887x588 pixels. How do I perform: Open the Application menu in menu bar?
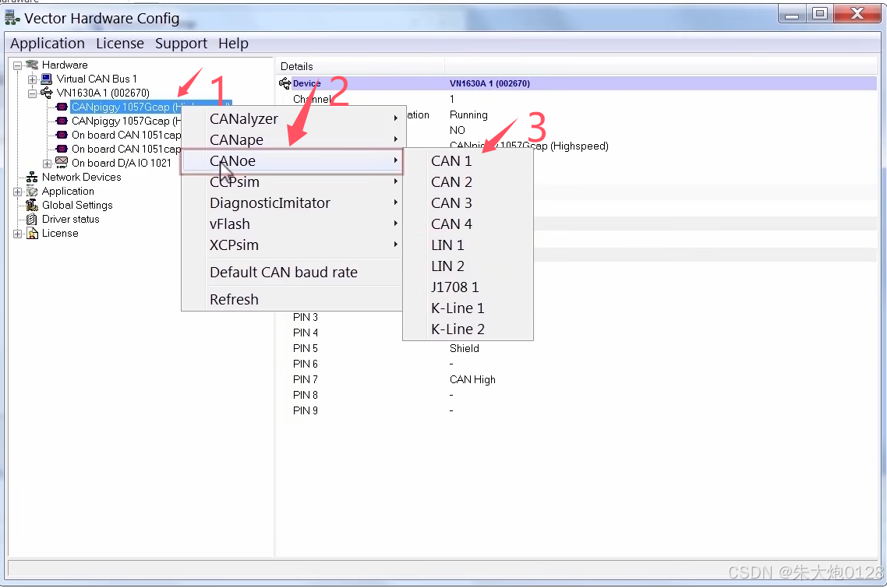pos(48,44)
